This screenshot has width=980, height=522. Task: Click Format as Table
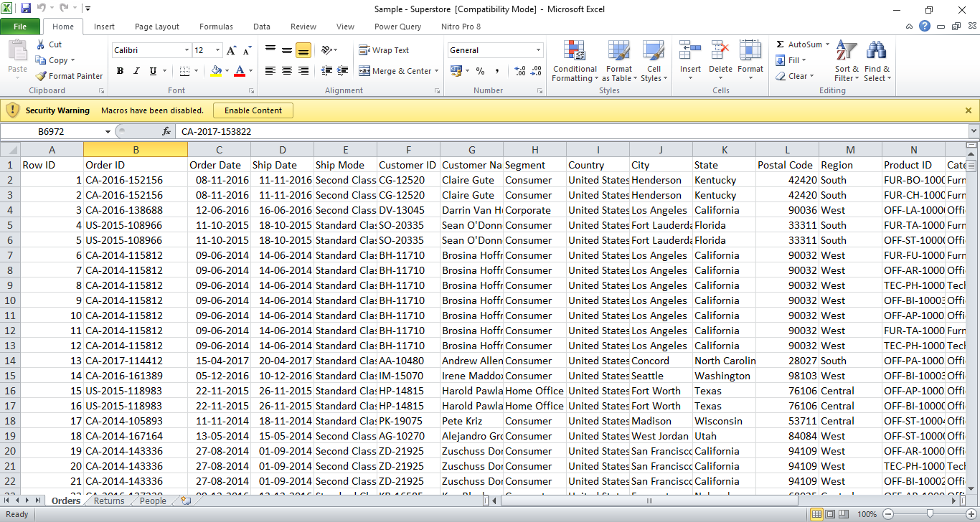(x=618, y=61)
